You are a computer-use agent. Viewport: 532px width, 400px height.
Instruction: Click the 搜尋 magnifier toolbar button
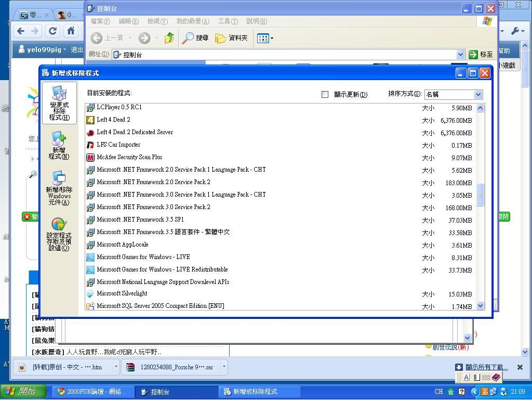[x=195, y=38]
